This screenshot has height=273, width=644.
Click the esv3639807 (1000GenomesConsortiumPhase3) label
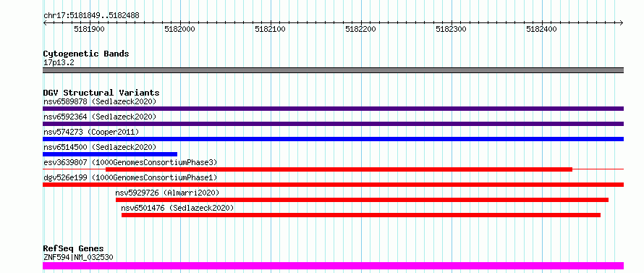coord(130,162)
